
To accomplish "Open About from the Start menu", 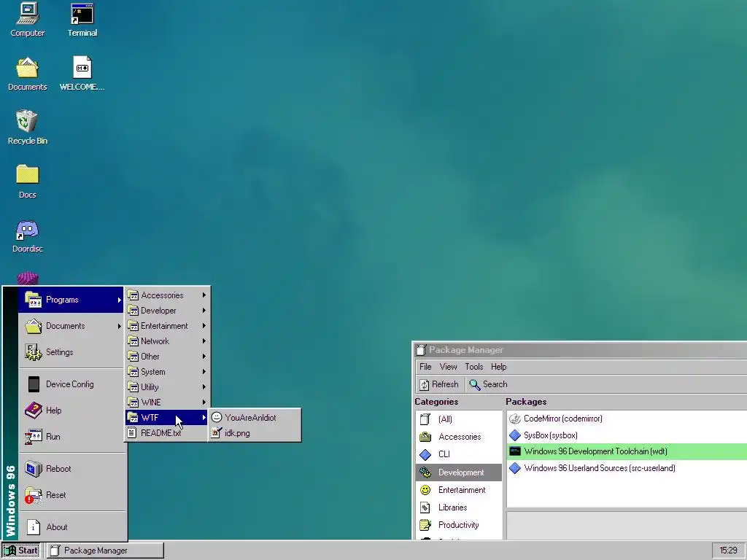I will [x=71, y=527].
